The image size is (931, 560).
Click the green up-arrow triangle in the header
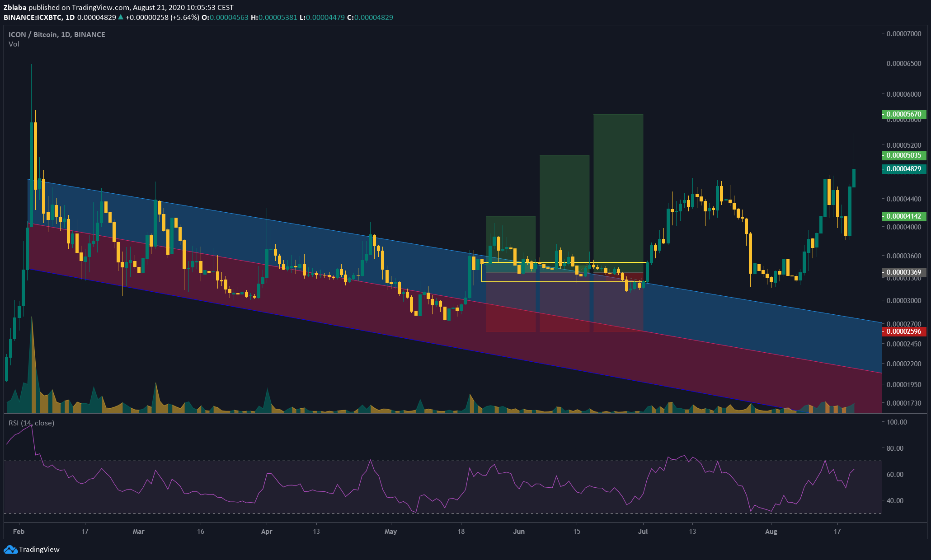[120, 18]
